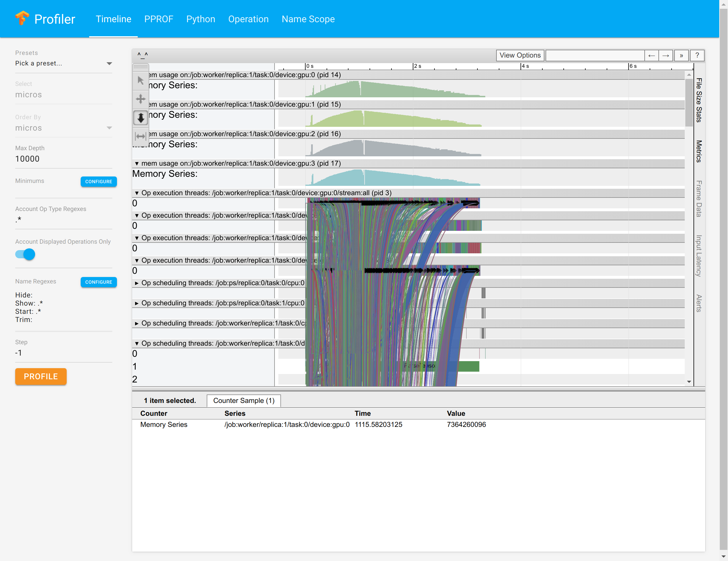This screenshot has height=561, width=728.
Task: Open the Order By micros dropdown
Action: (x=63, y=128)
